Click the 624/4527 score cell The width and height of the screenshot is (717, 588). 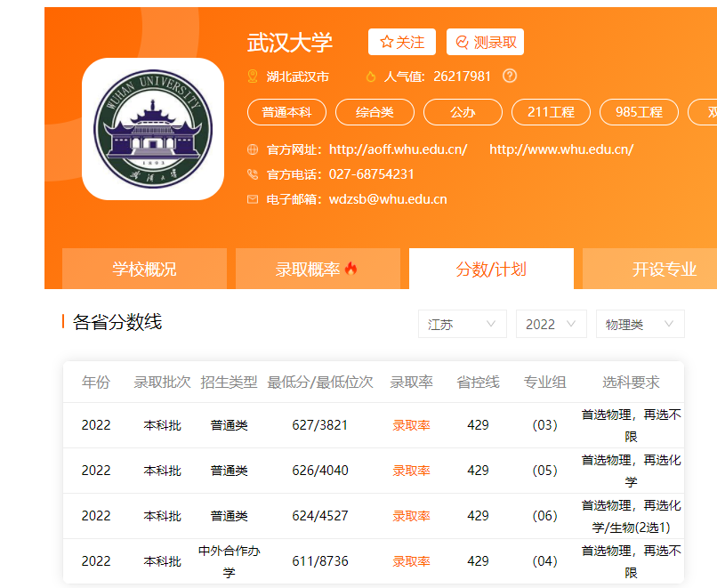point(320,516)
